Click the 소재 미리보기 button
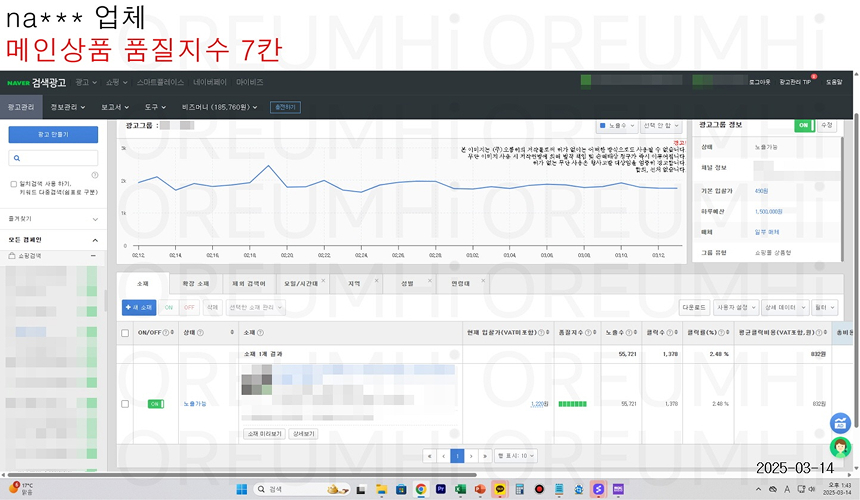860x500 pixels. tap(264, 434)
